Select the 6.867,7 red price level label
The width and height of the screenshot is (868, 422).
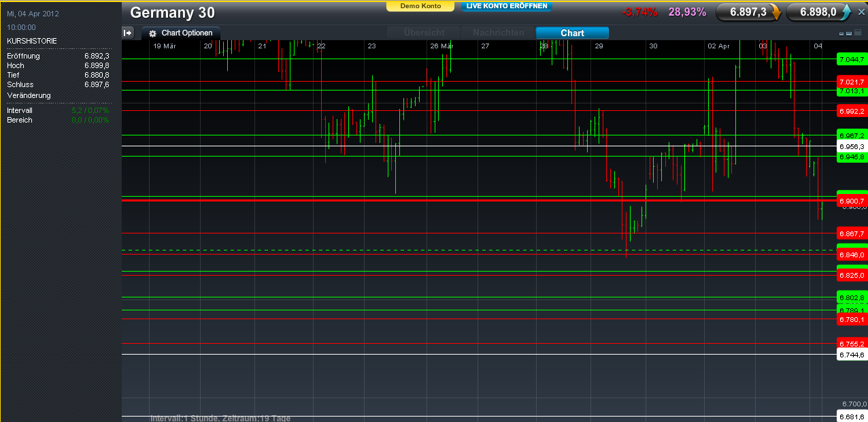[852, 233]
